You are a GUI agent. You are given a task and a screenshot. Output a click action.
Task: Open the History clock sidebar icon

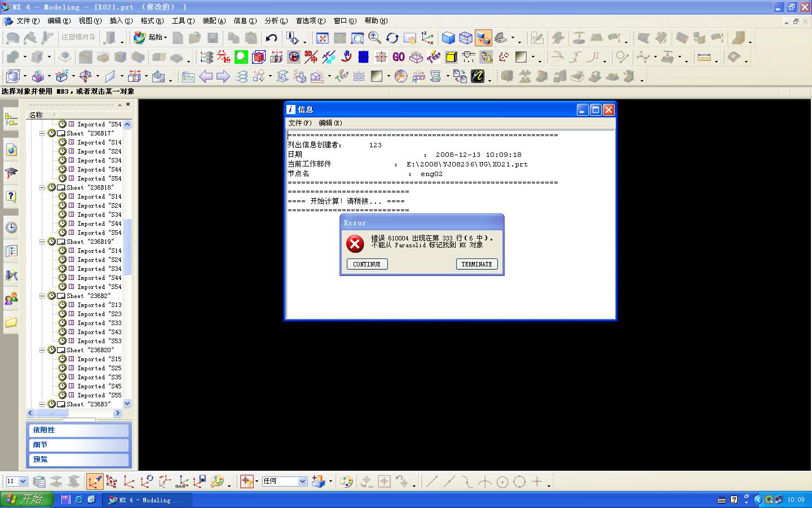(x=11, y=227)
